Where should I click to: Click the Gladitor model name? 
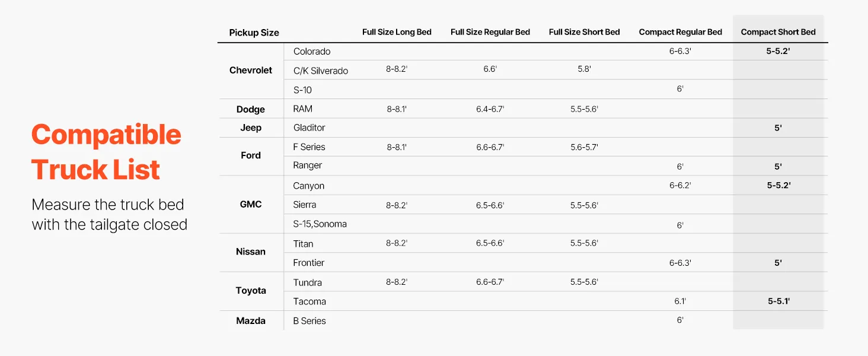309,128
